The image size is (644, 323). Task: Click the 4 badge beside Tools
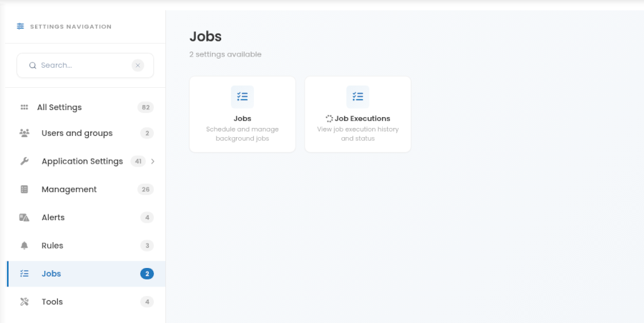[x=147, y=302]
